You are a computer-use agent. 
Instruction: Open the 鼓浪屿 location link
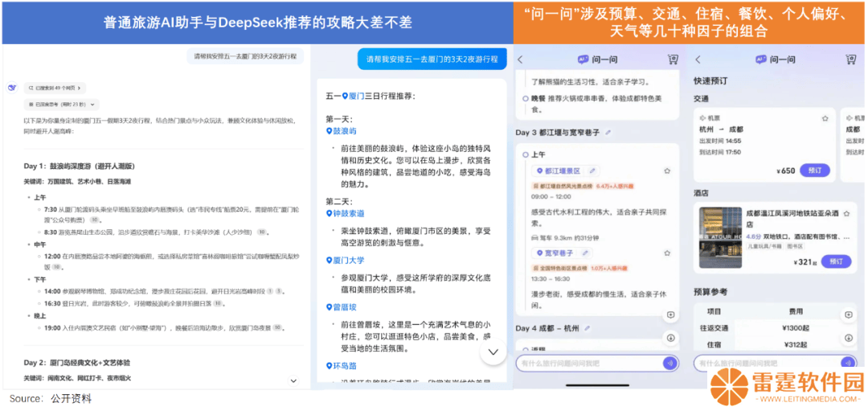click(x=341, y=131)
